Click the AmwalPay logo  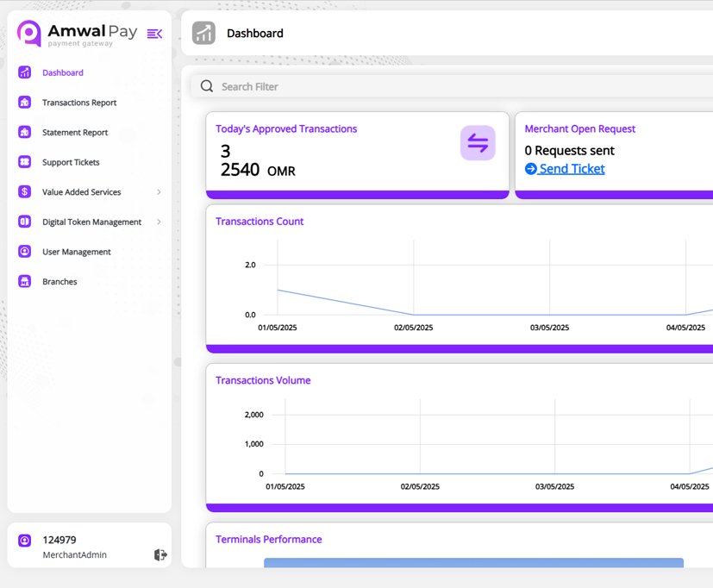click(x=78, y=34)
